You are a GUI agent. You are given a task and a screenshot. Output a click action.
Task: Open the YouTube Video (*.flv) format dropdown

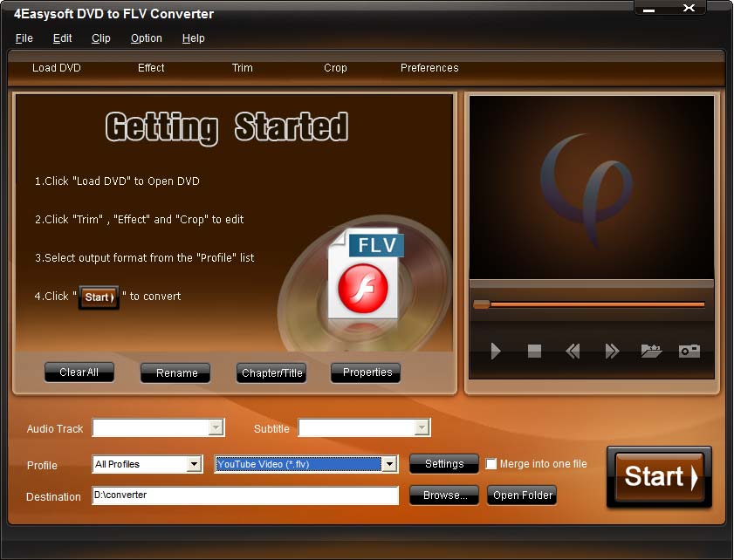coord(389,464)
